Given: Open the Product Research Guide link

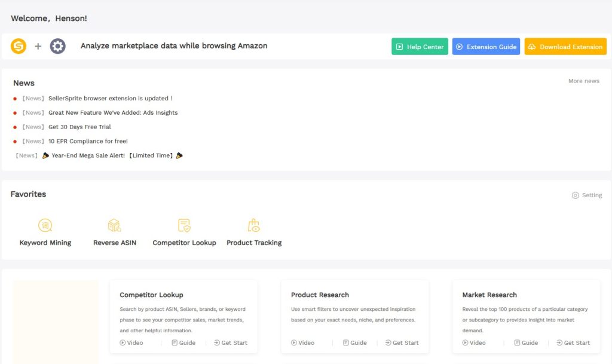Looking at the screenshot, I should coord(354,343).
